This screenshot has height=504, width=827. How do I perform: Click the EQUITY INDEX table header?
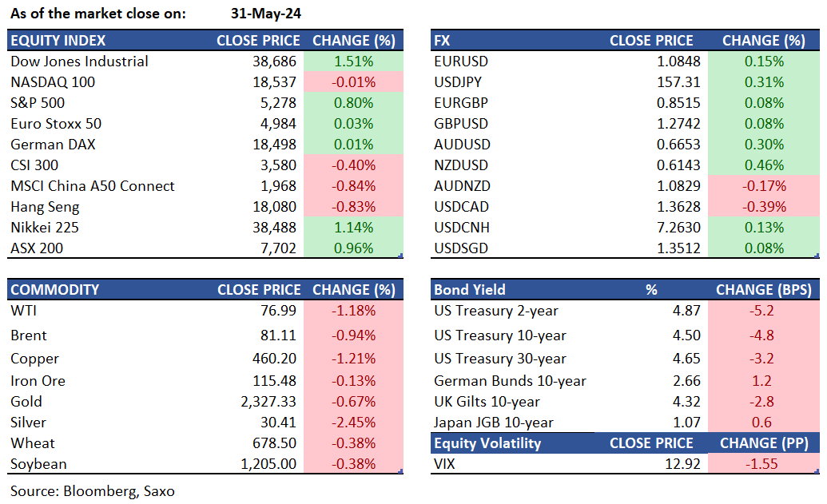click(58, 41)
